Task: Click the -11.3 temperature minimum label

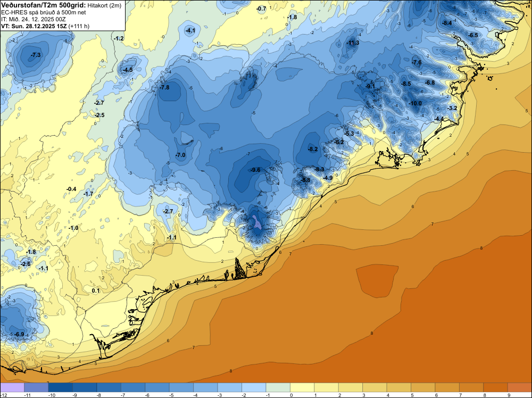Action: pyautogui.click(x=353, y=43)
